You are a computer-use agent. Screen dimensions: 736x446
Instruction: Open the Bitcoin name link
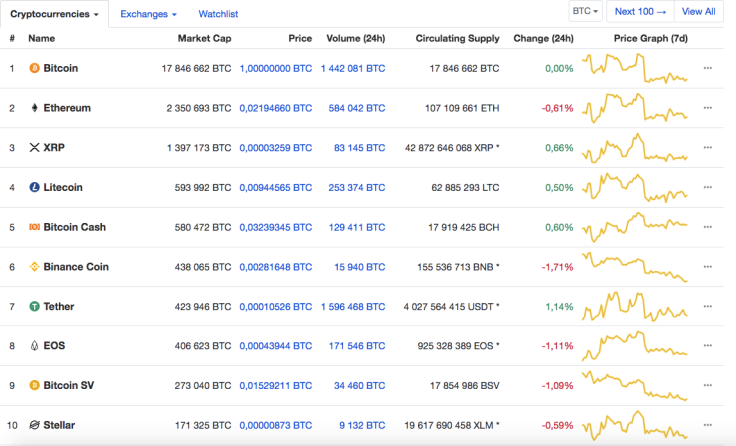61,68
